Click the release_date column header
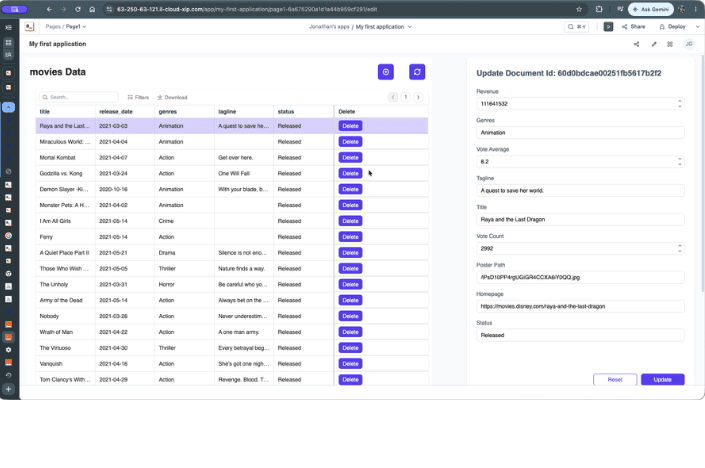705x468 pixels. [x=125, y=111]
